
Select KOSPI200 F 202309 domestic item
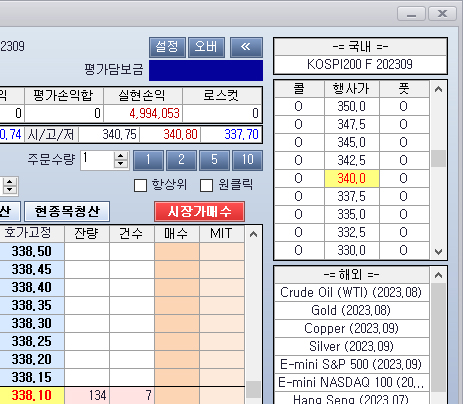pyautogui.click(x=360, y=64)
